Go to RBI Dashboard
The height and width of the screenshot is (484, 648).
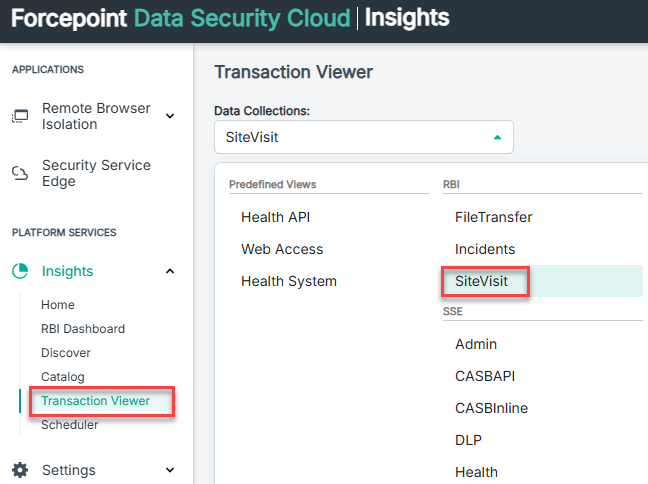83,329
